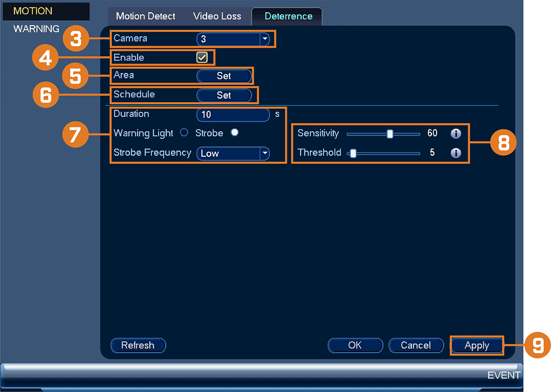Click the Threshold info icon
Screen dimensions: 552x392
pos(455,153)
